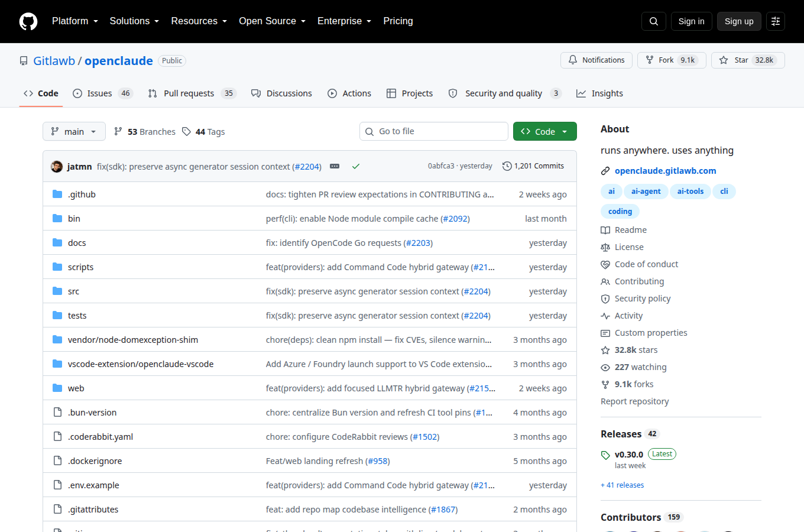Click the Sign up button
The width and height of the screenshot is (804, 532).
(x=739, y=21)
